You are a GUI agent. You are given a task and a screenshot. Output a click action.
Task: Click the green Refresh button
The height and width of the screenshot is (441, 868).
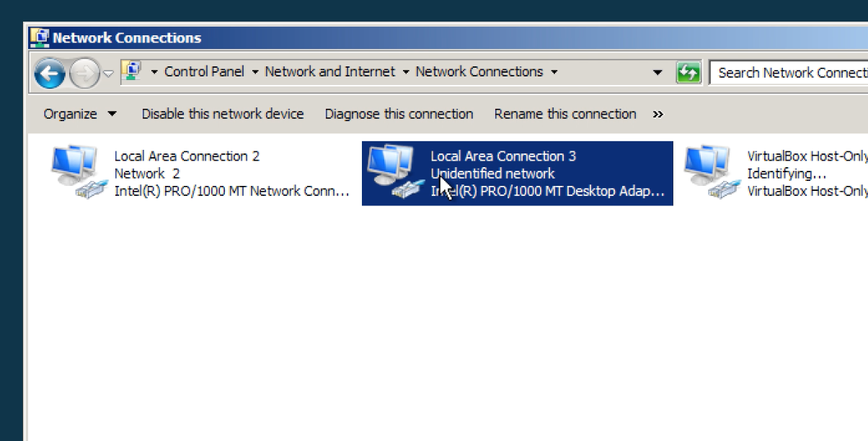point(688,73)
